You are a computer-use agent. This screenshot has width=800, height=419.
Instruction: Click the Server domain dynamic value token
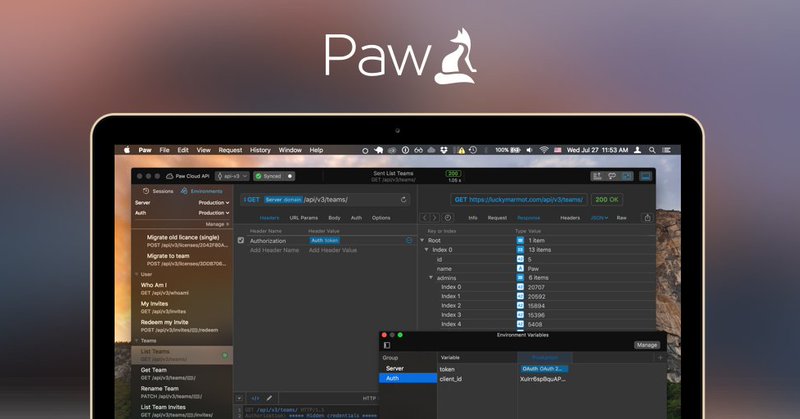(283, 200)
